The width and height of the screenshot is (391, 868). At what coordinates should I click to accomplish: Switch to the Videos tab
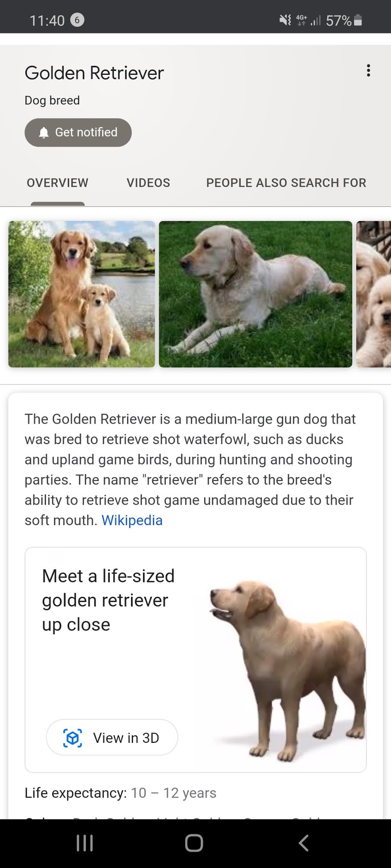coord(148,183)
